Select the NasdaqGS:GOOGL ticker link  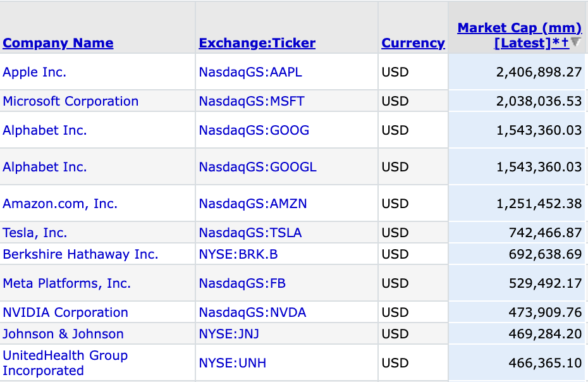tap(257, 167)
